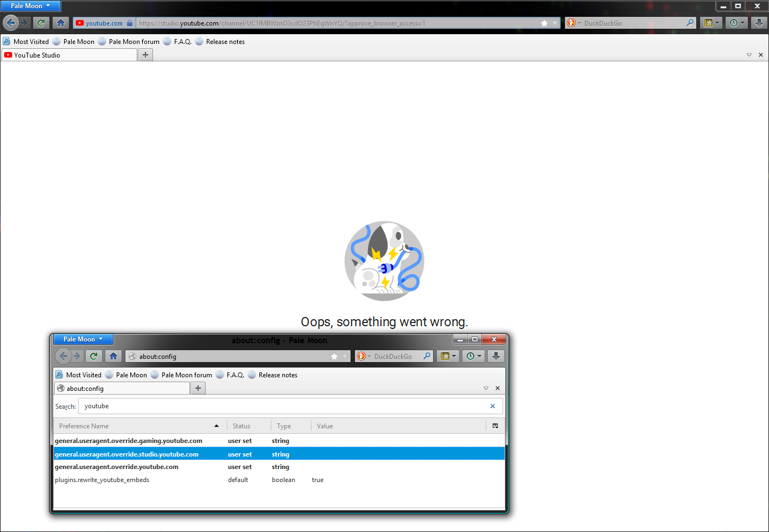Choose the search engine in the about:config window
The height and width of the screenshot is (532, 769).
pos(364,356)
